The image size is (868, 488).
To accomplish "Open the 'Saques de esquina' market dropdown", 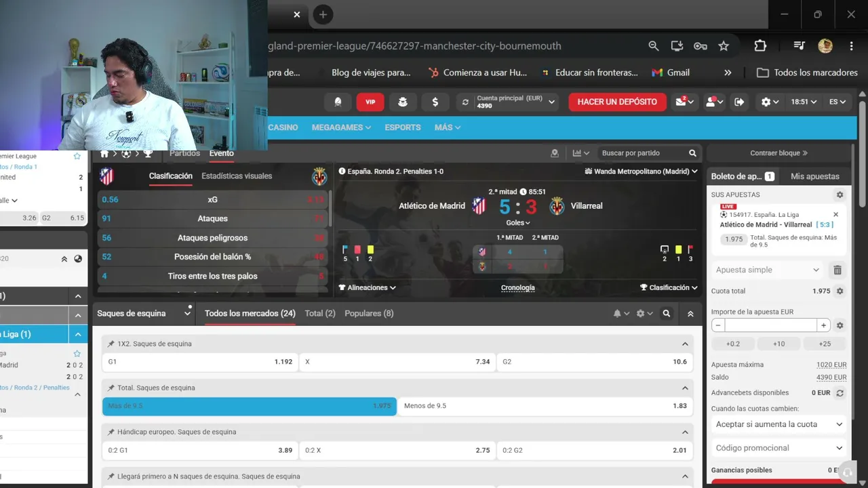I will pyautogui.click(x=144, y=313).
